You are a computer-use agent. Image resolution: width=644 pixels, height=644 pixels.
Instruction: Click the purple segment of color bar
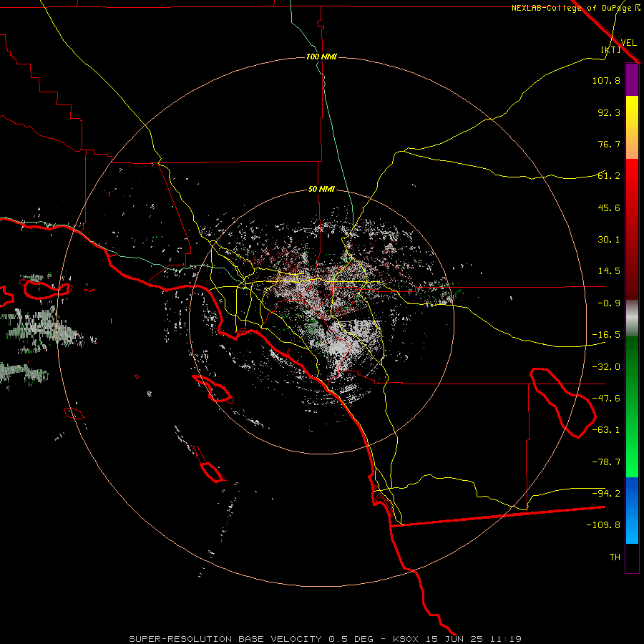[x=632, y=79]
